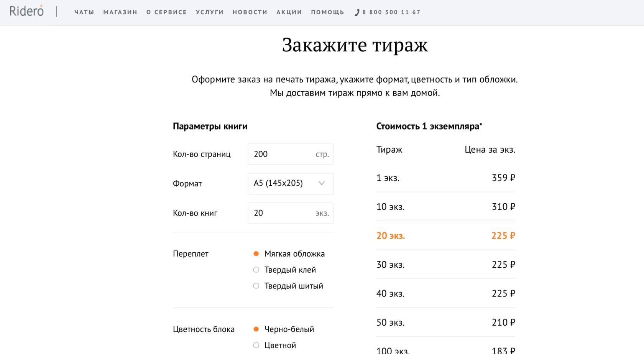Click the Цена за экз. column header

click(490, 150)
